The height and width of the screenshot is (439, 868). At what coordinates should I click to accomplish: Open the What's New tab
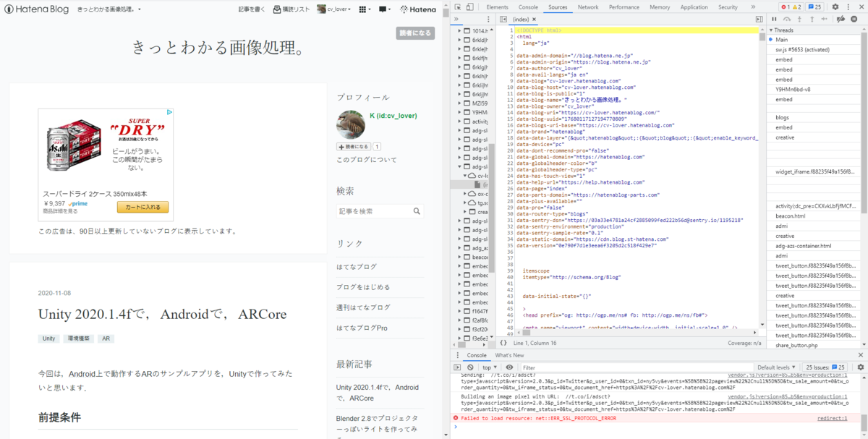(511, 355)
